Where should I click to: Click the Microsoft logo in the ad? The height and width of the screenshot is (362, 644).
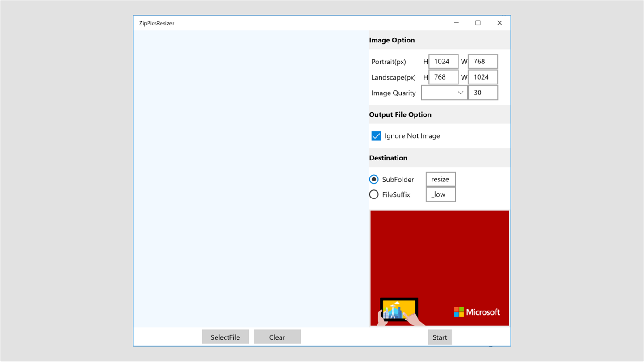[477, 312]
